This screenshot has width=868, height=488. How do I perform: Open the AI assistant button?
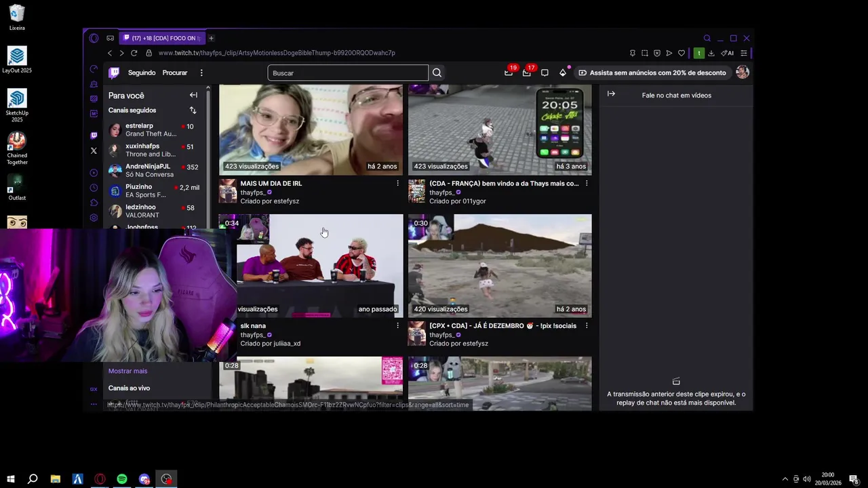point(728,53)
